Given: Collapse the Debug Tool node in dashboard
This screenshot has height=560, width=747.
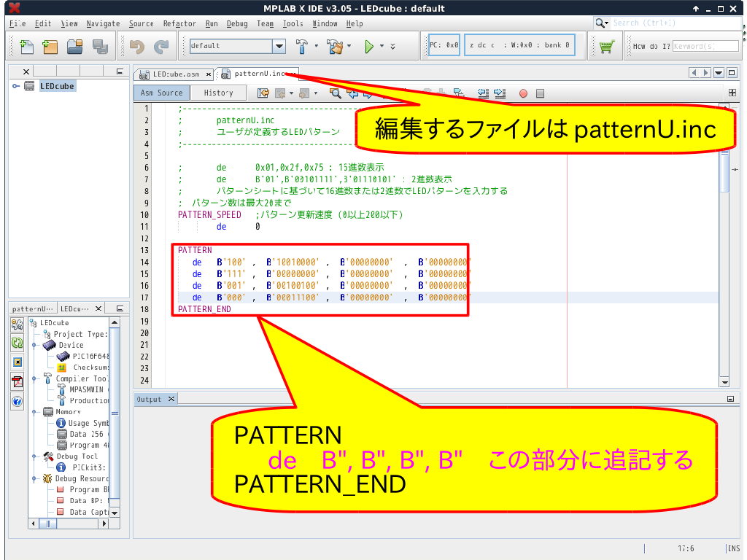Looking at the screenshot, I should (x=34, y=456).
